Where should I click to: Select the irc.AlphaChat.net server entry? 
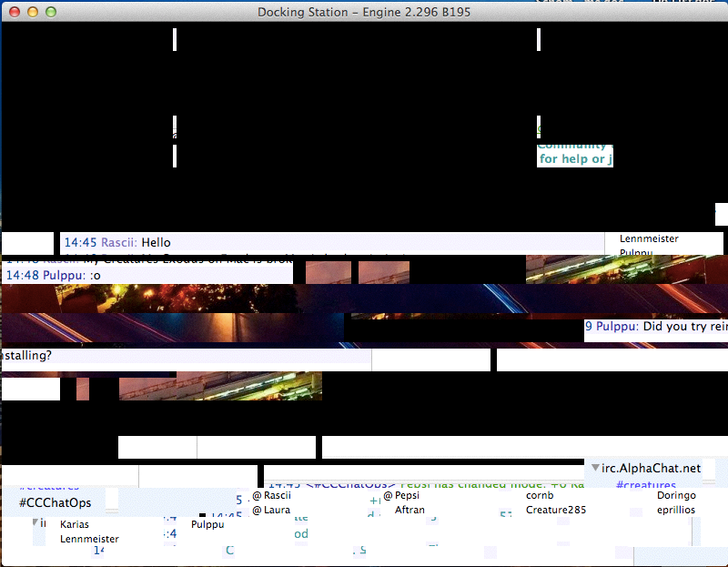pos(651,468)
